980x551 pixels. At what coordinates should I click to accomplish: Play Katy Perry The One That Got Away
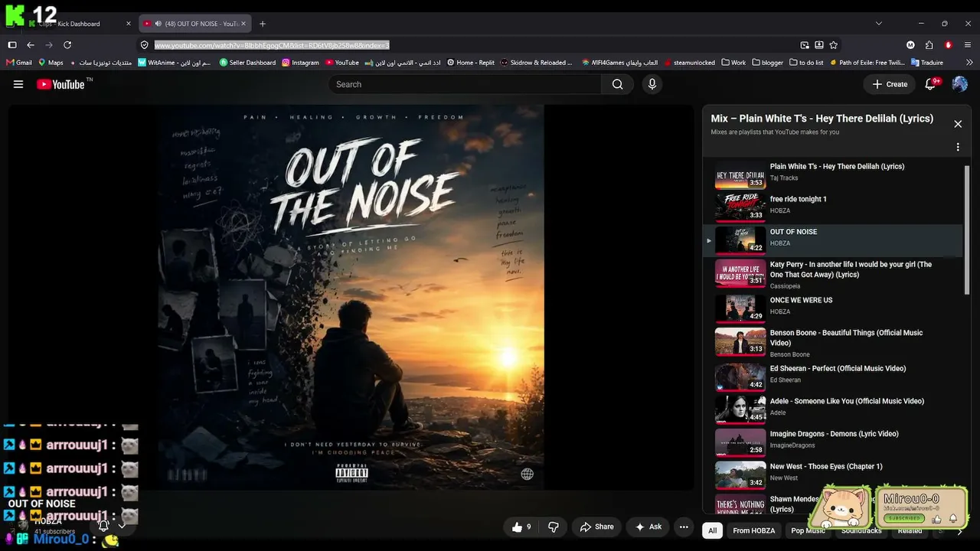[835, 274]
